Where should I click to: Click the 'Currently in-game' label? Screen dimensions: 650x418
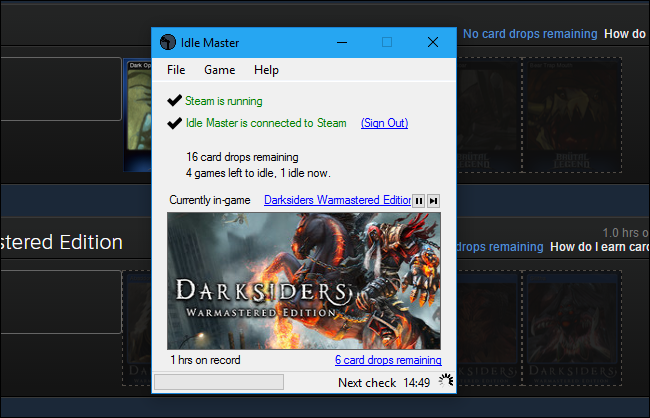(x=210, y=200)
